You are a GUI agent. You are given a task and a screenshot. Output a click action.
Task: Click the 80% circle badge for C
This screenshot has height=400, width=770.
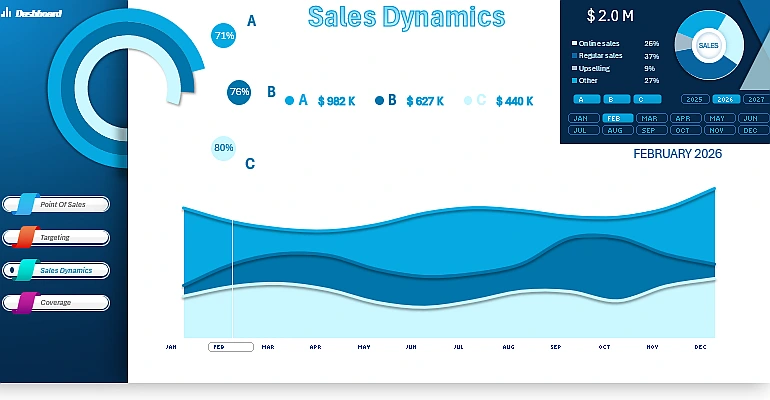(x=224, y=148)
